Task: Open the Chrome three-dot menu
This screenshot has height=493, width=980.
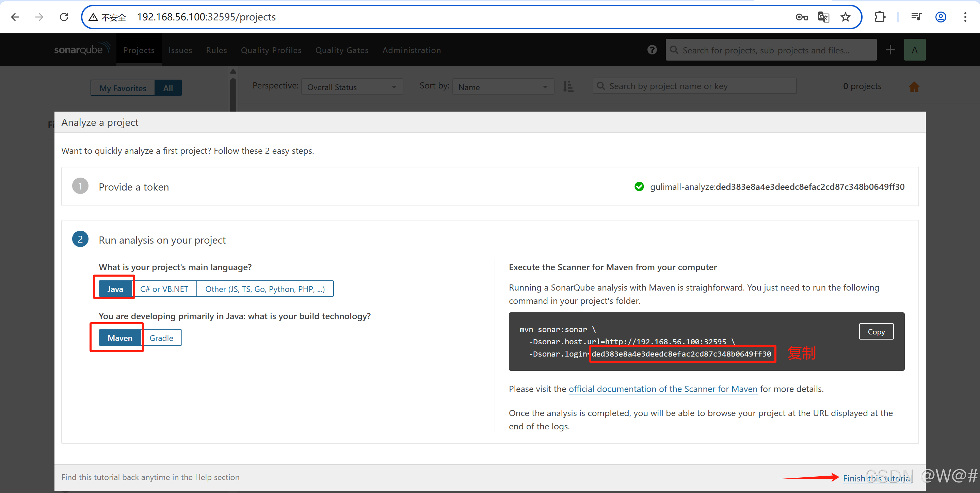Action: 965,17
